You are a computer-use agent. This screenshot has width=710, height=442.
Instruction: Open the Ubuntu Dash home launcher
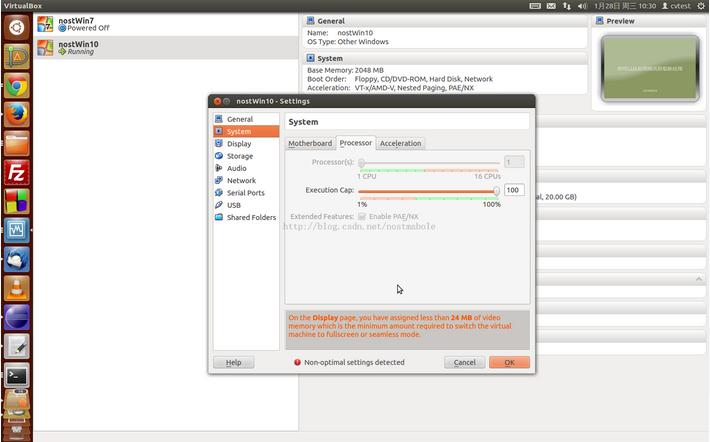[x=17, y=28]
